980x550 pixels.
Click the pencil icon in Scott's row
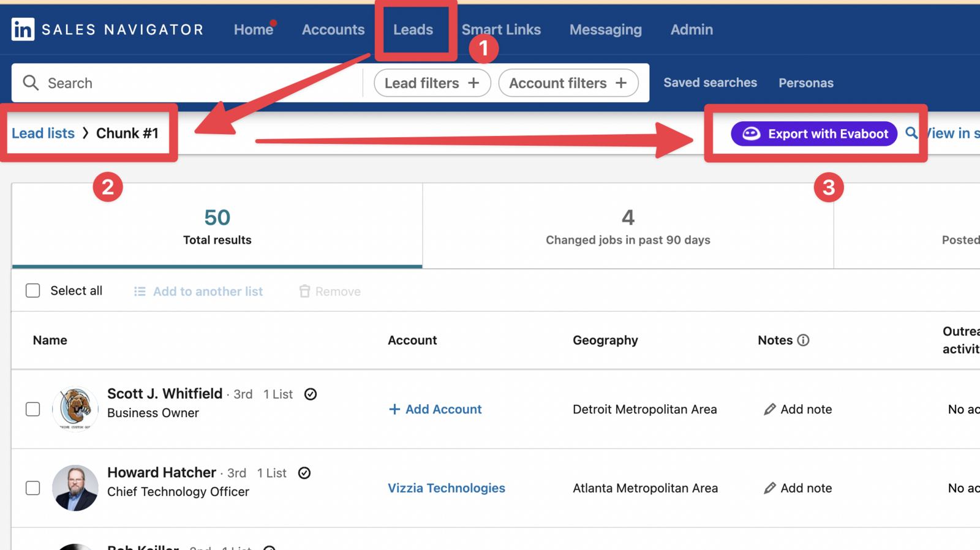point(770,409)
